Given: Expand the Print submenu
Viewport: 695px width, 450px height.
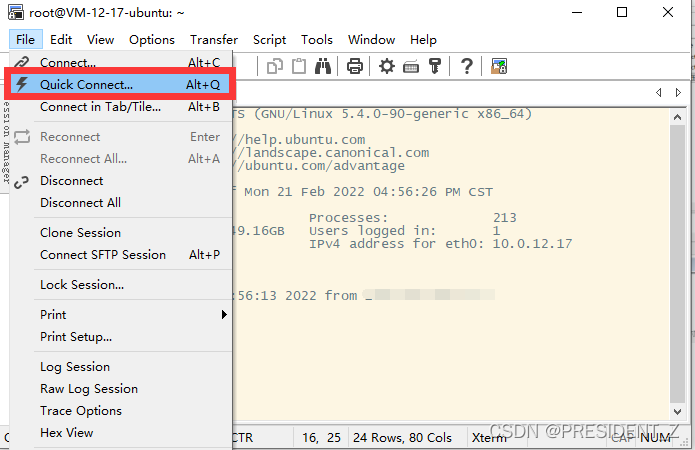Looking at the screenshot, I should tap(121, 315).
